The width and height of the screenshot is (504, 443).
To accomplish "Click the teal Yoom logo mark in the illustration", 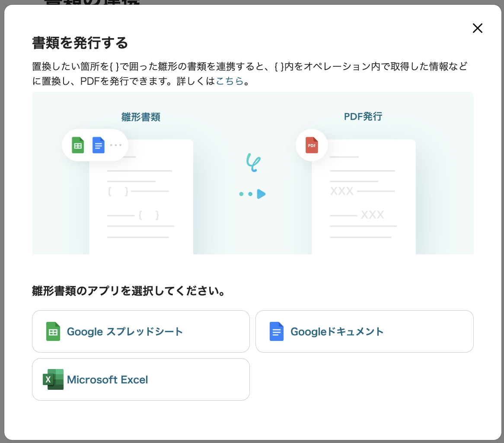I will (x=253, y=162).
